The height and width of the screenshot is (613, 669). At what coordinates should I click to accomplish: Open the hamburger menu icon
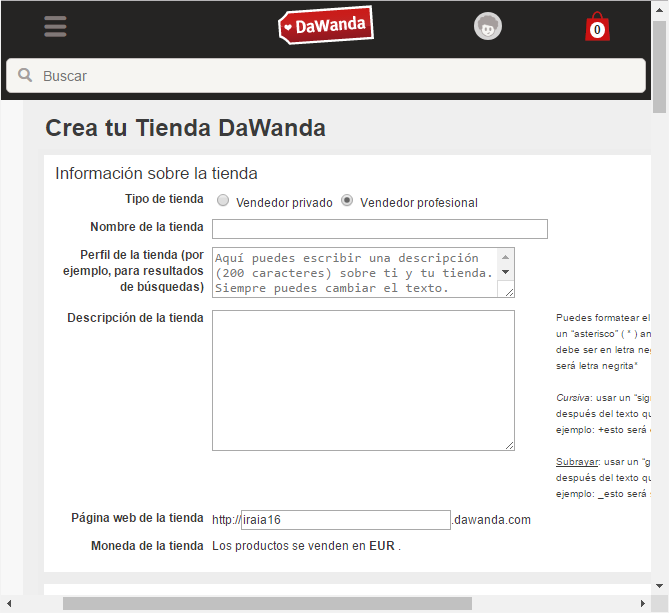(55, 26)
